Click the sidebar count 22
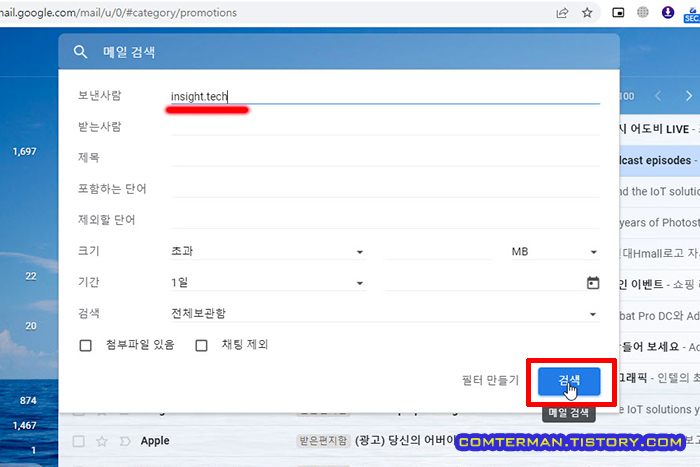 [31, 276]
